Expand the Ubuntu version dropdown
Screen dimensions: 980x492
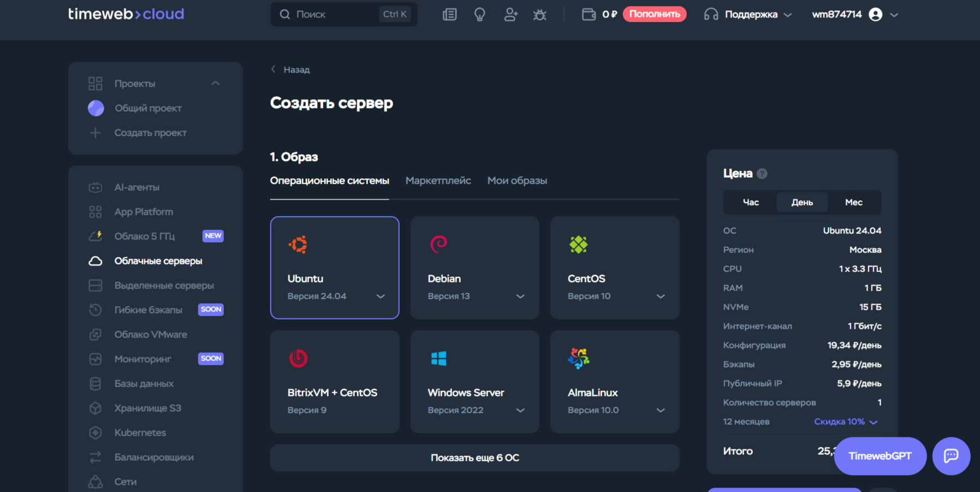(380, 296)
